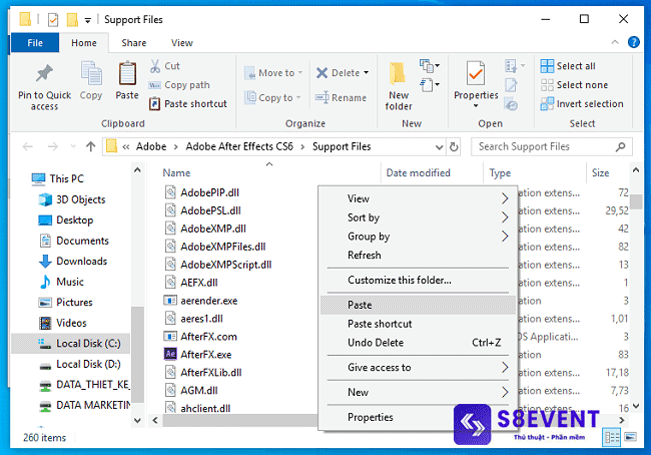651x455 pixels.
Task: Collapse the ribbon with the chevron
Action: (x=615, y=42)
